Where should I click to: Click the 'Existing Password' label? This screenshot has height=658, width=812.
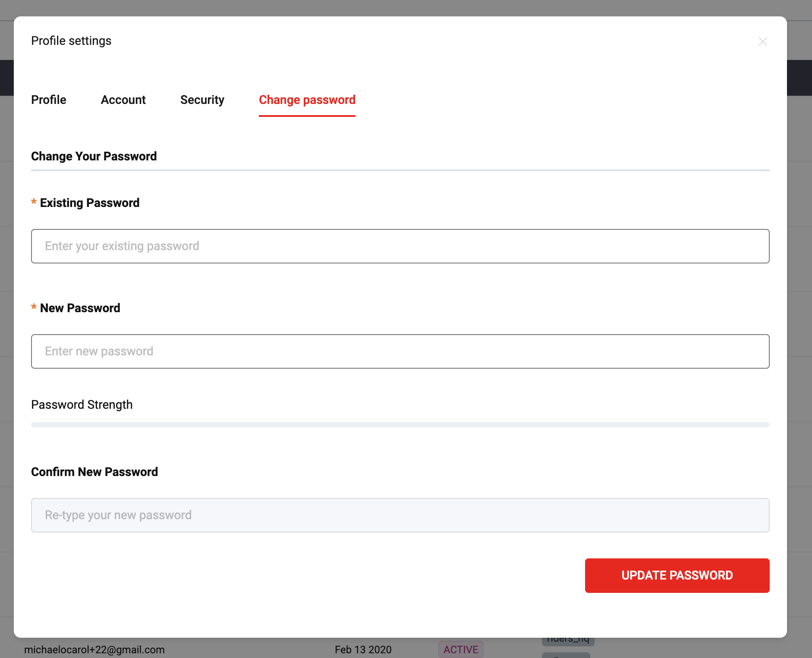[x=90, y=203]
